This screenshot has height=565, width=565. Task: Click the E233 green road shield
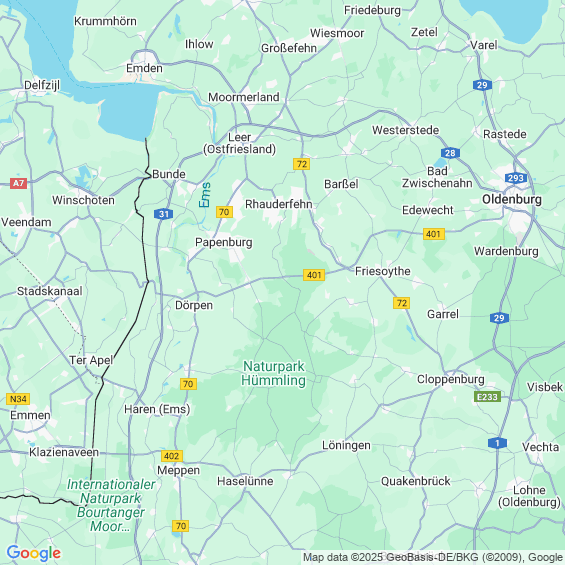[487, 396]
